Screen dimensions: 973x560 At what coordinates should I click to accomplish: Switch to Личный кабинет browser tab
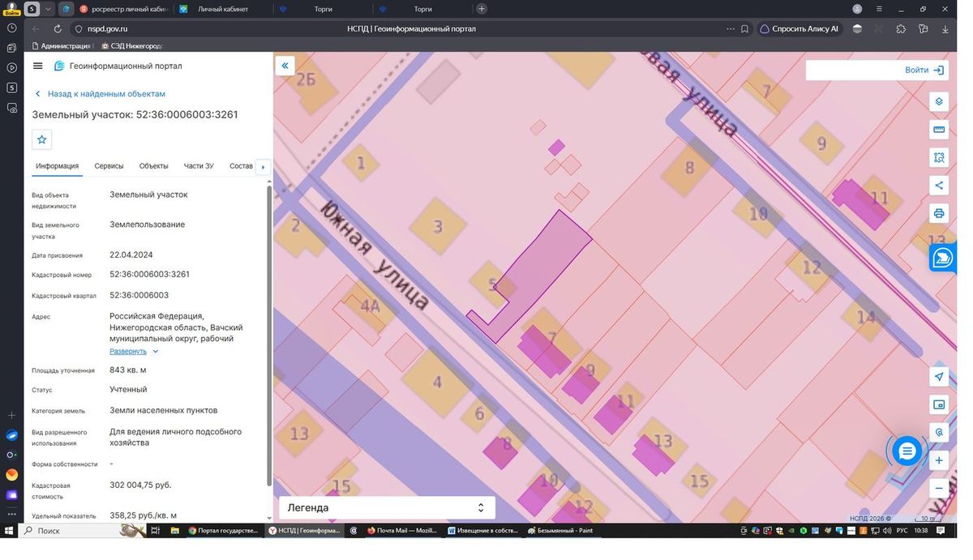tap(222, 9)
